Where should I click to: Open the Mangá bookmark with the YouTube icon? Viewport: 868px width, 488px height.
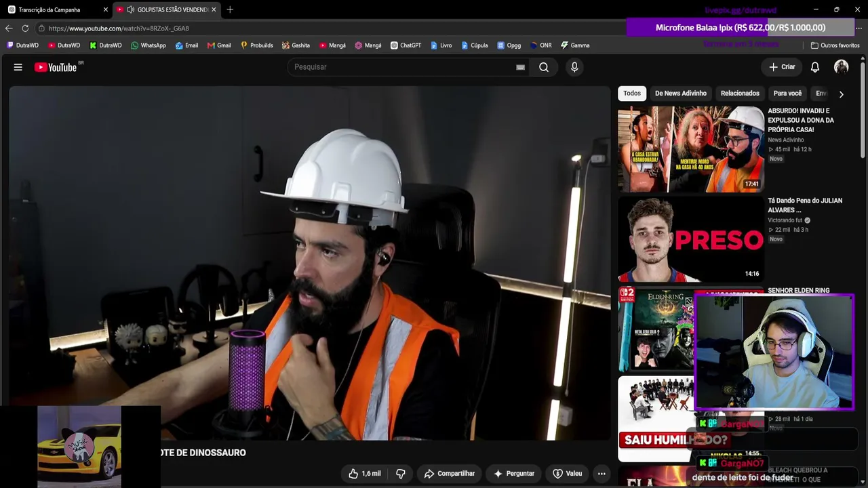(332, 45)
